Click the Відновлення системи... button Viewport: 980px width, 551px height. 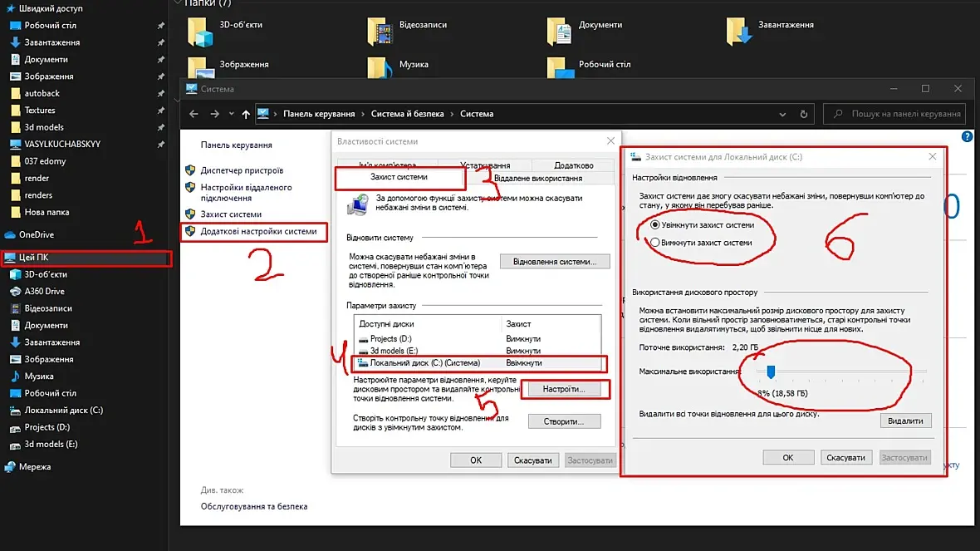555,262
